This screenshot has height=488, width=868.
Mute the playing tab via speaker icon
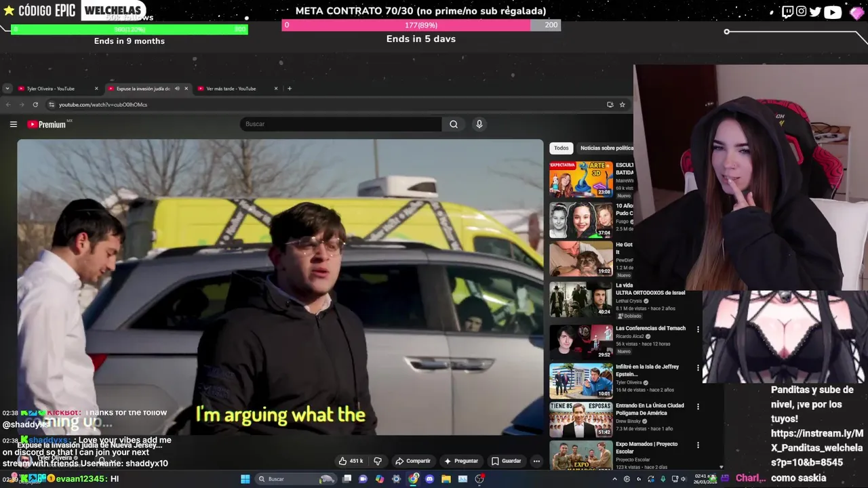177,88
